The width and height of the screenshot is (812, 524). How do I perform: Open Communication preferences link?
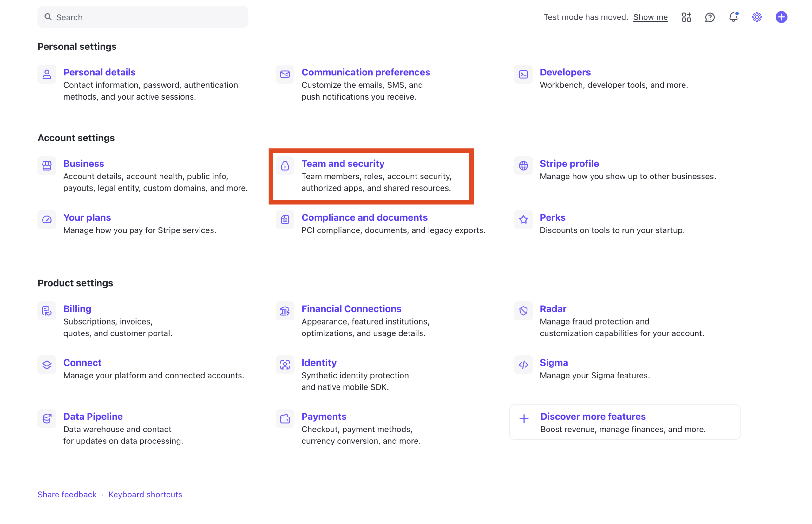pyautogui.click(x=366, y=72)
